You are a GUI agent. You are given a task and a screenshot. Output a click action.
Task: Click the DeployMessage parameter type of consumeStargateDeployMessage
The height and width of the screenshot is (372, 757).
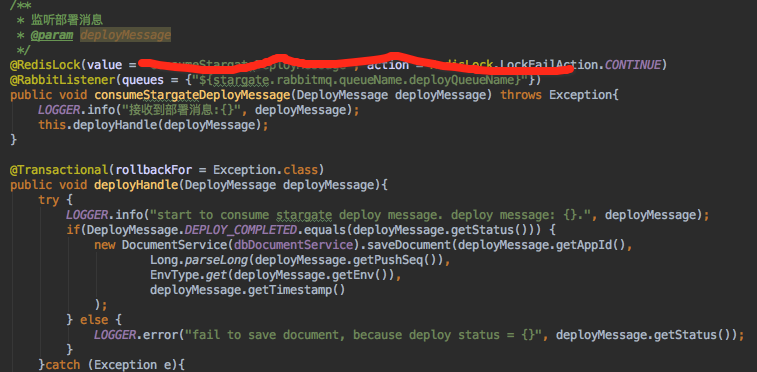(x=343, y=95)
